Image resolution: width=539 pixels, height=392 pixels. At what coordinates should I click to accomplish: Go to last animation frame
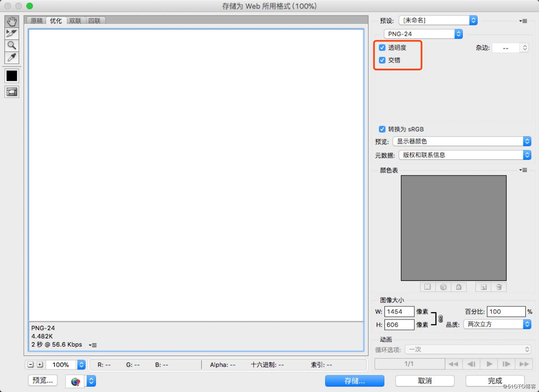pyautogui.click(x=524, y=364)
